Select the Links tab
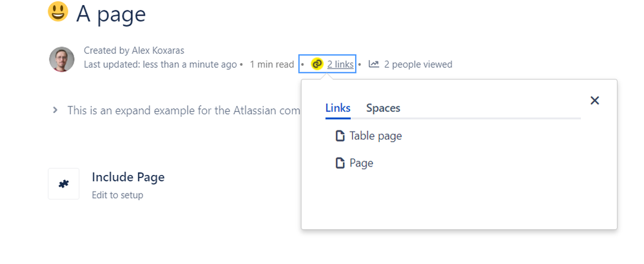The width and height of the screenshot is (644, 264). click(x=338, y=108)
